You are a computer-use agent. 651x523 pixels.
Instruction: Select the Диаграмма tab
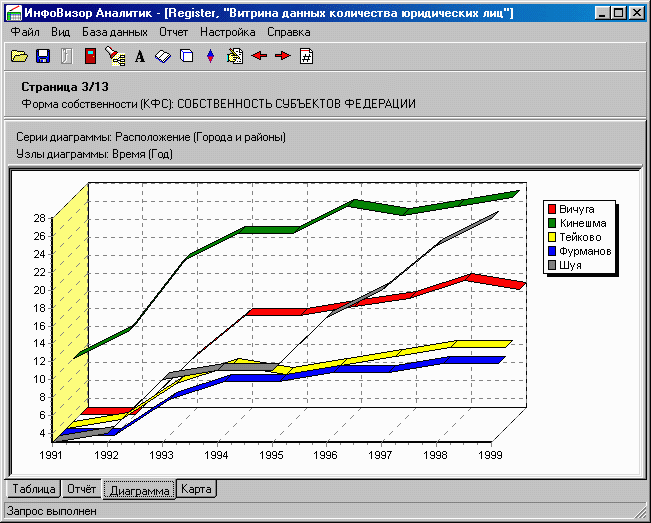coord(139,490)
